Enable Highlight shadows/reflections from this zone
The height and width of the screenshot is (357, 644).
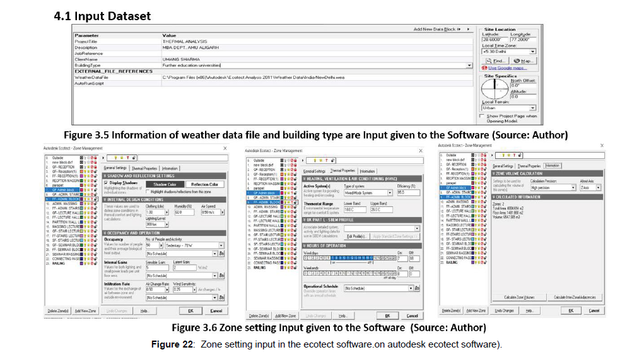148,192
